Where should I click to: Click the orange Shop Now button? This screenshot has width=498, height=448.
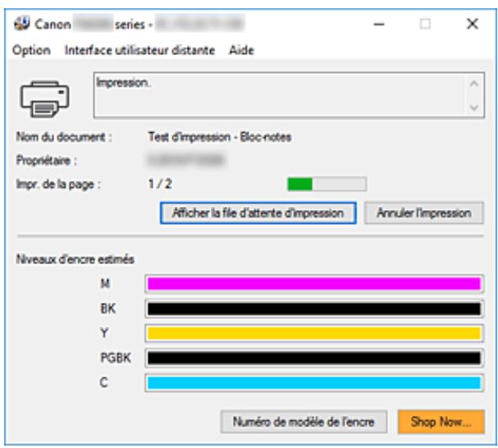(441, 422)
